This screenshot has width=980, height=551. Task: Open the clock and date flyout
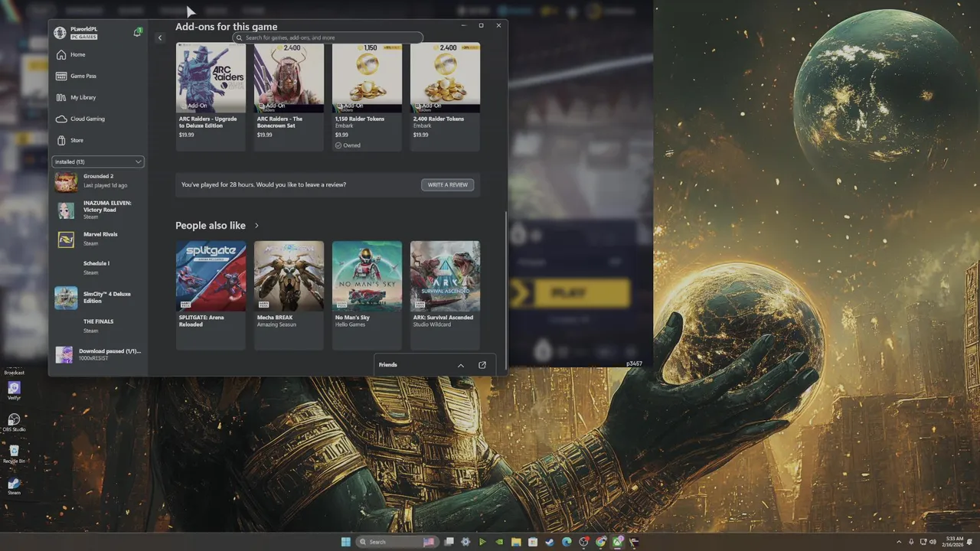tap(954, 542)
